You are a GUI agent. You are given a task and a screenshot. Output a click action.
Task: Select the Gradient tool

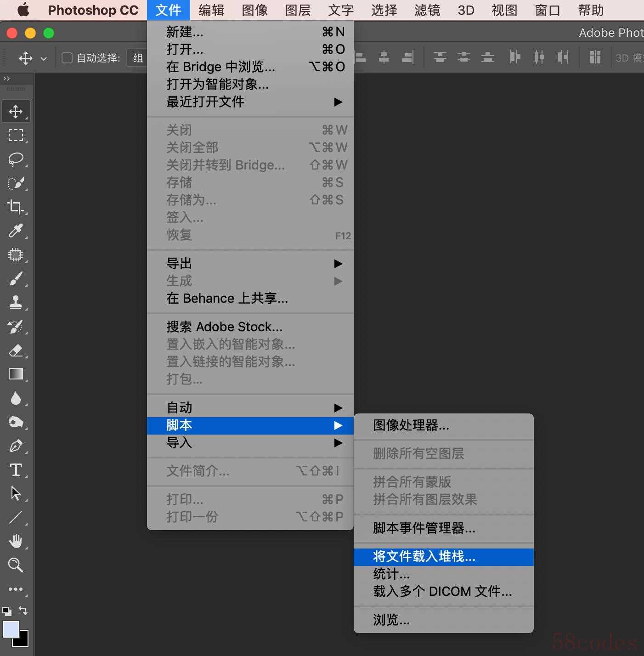[16, 374]
